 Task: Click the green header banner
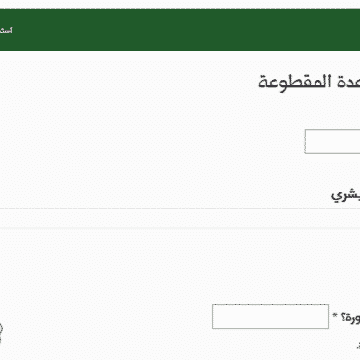pos(180,30)
